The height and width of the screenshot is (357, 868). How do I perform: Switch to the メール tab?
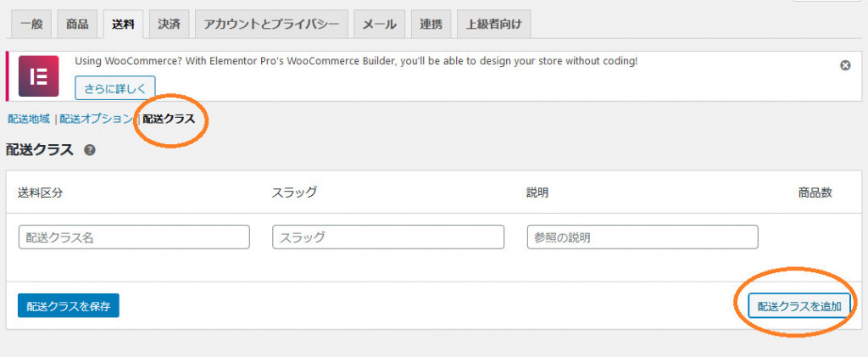pos(379,25)
